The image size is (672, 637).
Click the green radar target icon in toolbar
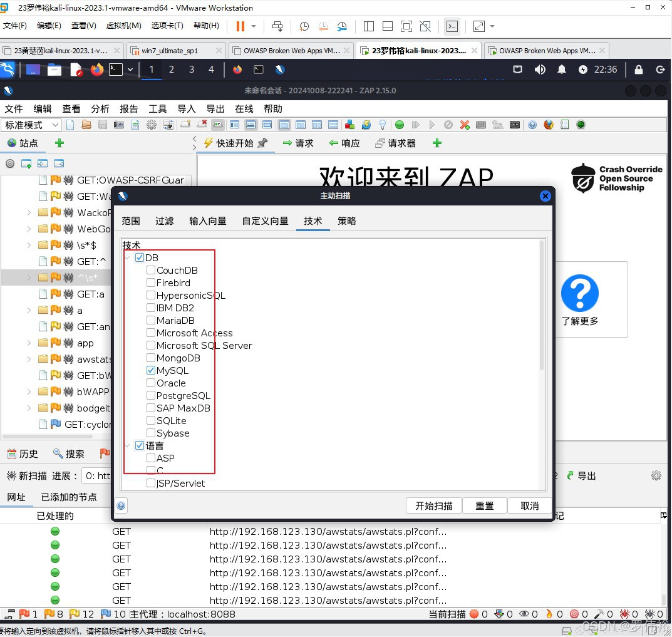tap(581, 125)
